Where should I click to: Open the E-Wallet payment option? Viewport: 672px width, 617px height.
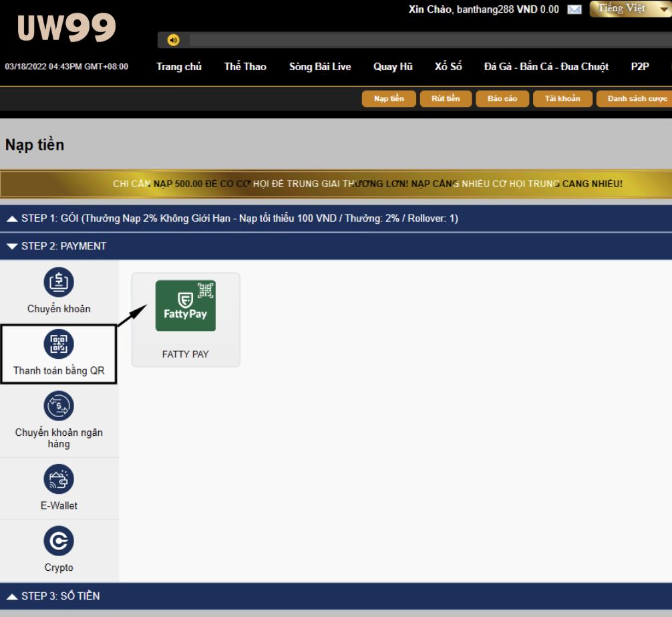(59, 479)
